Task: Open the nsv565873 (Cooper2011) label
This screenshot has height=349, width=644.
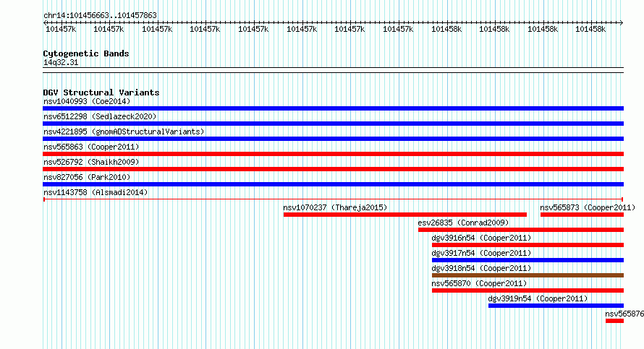Action: click(x=588, y=207)
